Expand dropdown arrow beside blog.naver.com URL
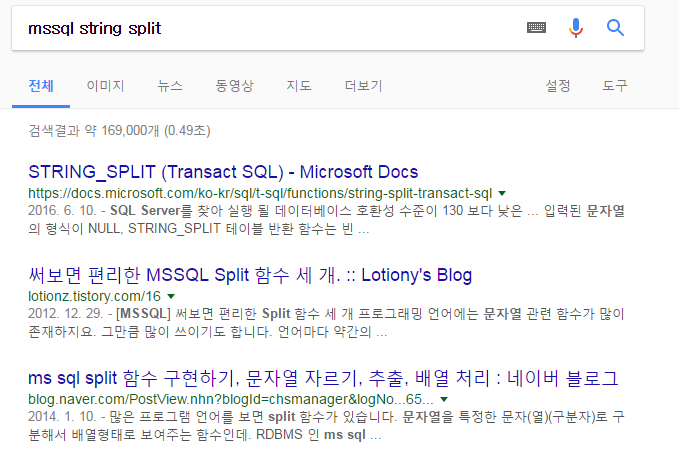This screenshot has width=679, height=462. [444, 400]
